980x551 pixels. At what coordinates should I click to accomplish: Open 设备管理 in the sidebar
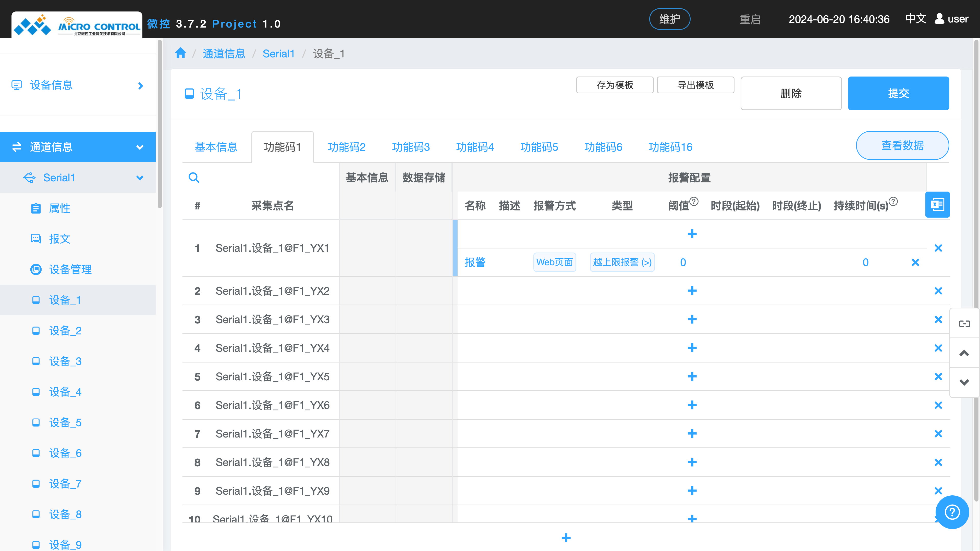70,269
